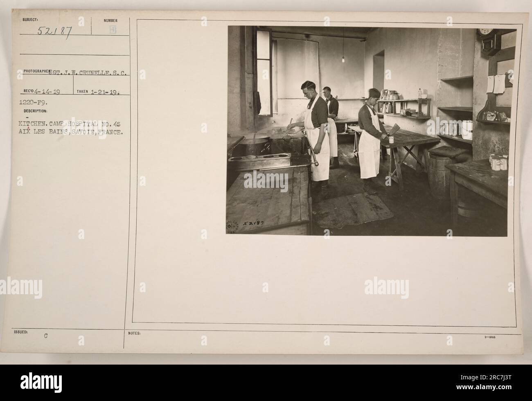Click the 52187 caption inside the photograph
This screenshot has height=401, width=532.
click(x=253, y=223)
